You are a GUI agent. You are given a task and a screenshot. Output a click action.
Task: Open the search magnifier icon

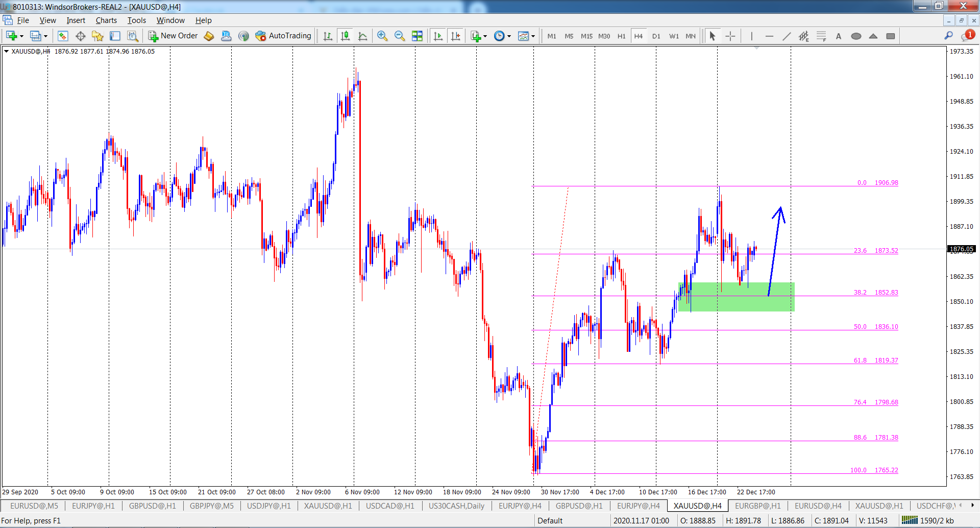coord(948,36)
